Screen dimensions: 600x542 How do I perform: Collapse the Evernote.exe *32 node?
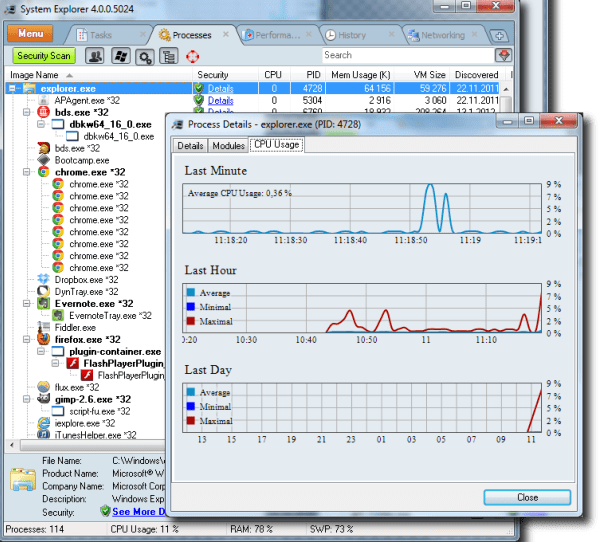pos(26,304)
